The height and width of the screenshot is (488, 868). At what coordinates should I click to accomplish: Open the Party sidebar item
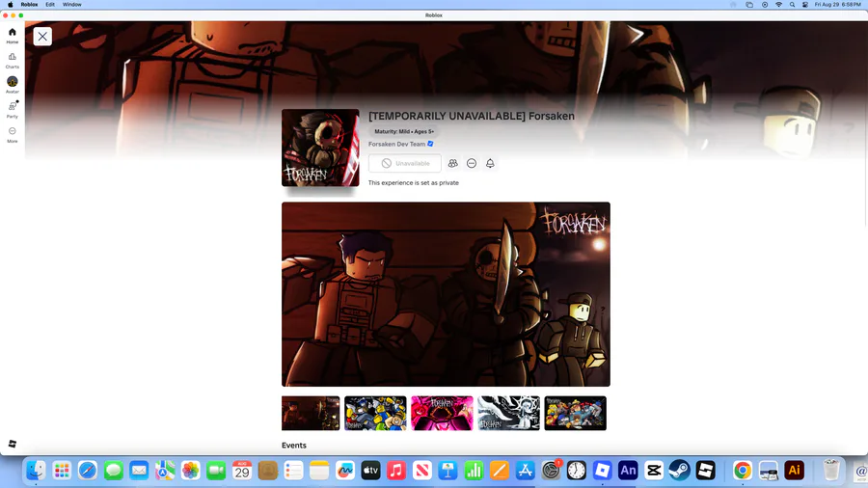pos(13,110)
